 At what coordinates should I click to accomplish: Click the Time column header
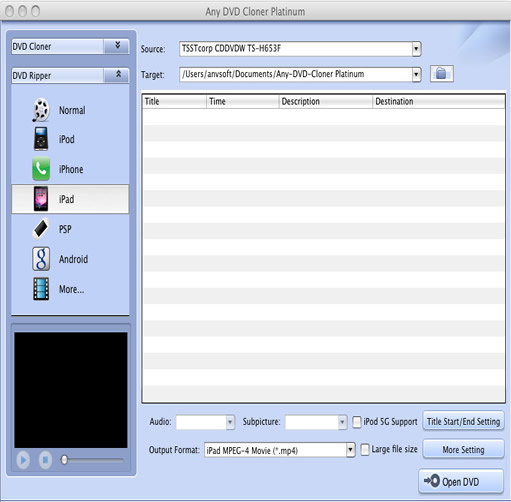[243, 101]
